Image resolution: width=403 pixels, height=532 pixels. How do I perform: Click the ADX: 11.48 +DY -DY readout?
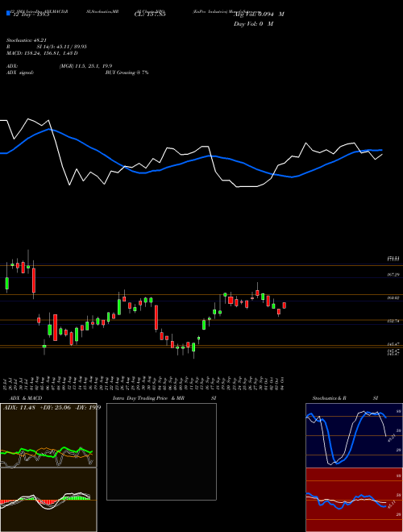click(x=52, y=408)
